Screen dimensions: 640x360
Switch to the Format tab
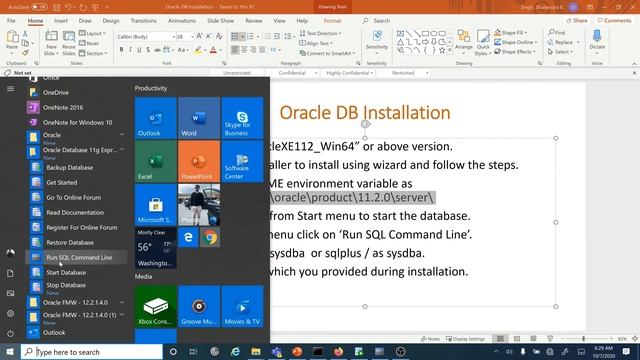(x=332, y=20)
